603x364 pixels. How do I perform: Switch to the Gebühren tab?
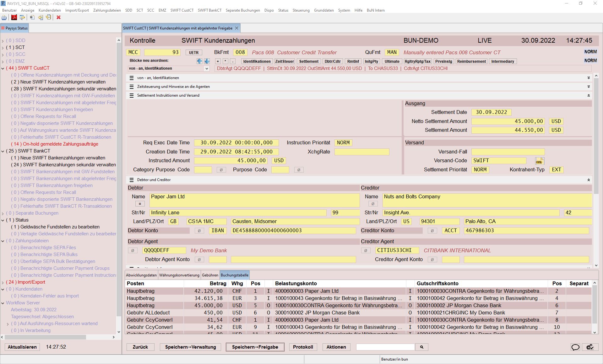point(210,275)
